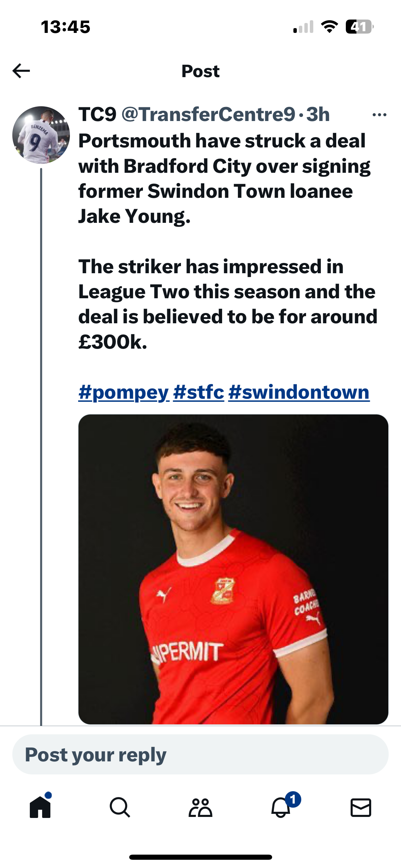This screenshot has height=868, width=401.
Task: Tap the Wi-Fi status icon
Action: pyautogui.click(x=329, y=27)
